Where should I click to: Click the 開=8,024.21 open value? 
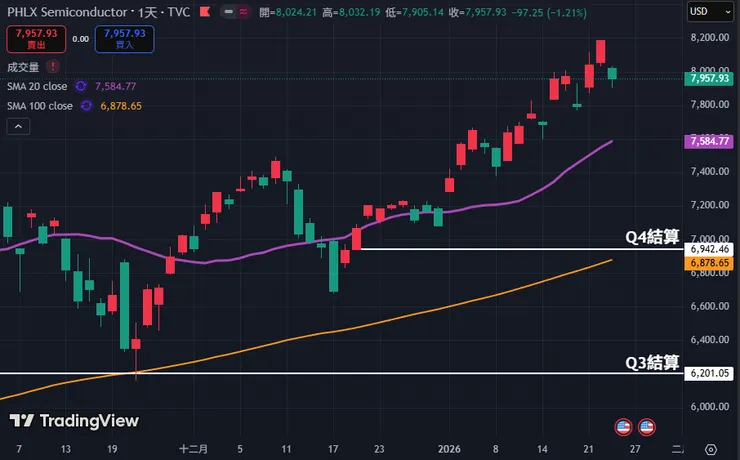click(288, 12)
